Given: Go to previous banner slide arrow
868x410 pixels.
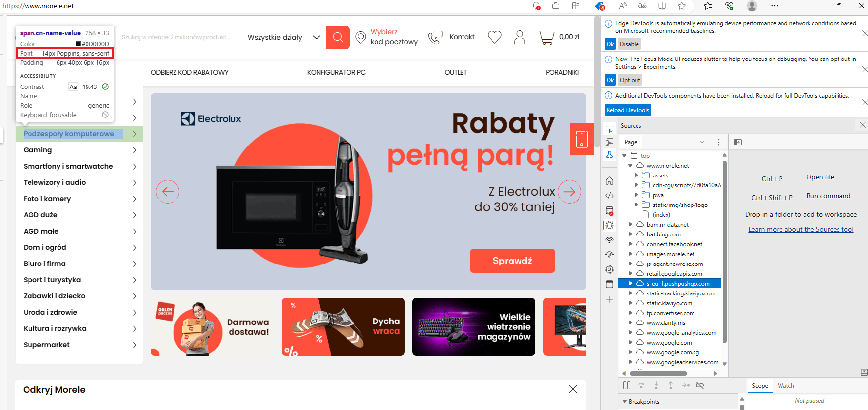Looking at the screenshot, I should pyautogui.click(x=168, y=192).
